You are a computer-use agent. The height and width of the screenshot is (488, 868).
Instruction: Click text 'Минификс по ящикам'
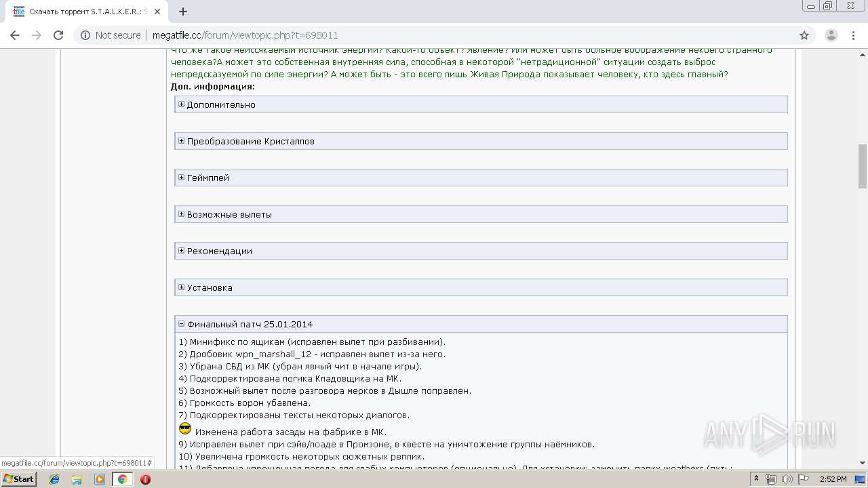pos(237,342)
